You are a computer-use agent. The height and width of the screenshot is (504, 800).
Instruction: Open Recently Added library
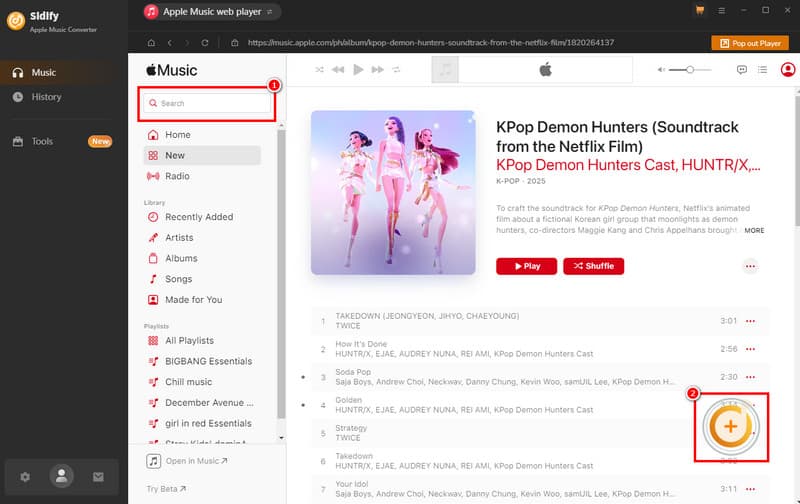202,217
